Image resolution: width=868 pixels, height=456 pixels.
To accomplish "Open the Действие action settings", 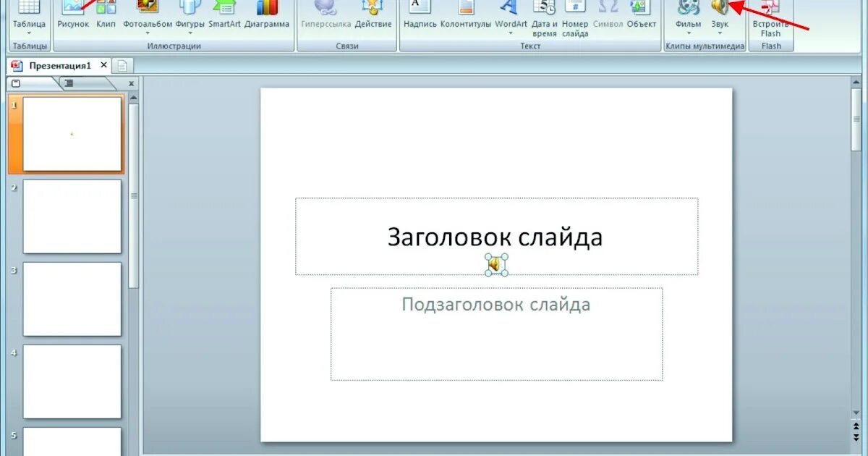I will 373,14.
